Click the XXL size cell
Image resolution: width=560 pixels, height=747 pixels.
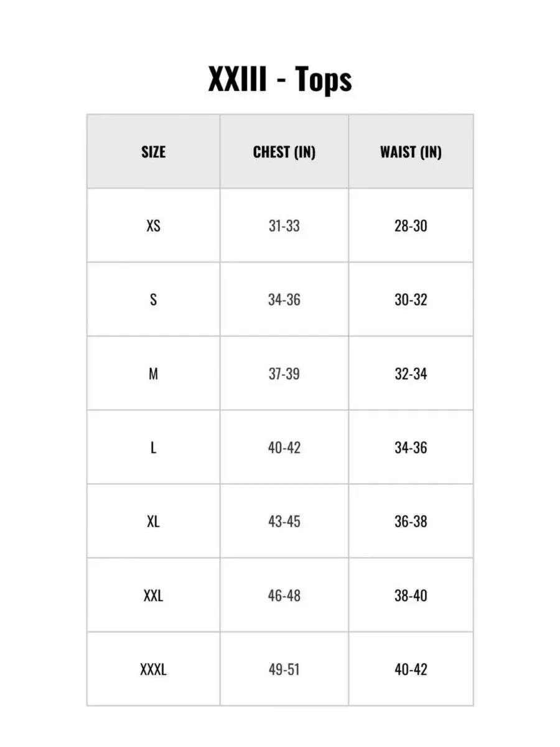[x=154, y=596]
